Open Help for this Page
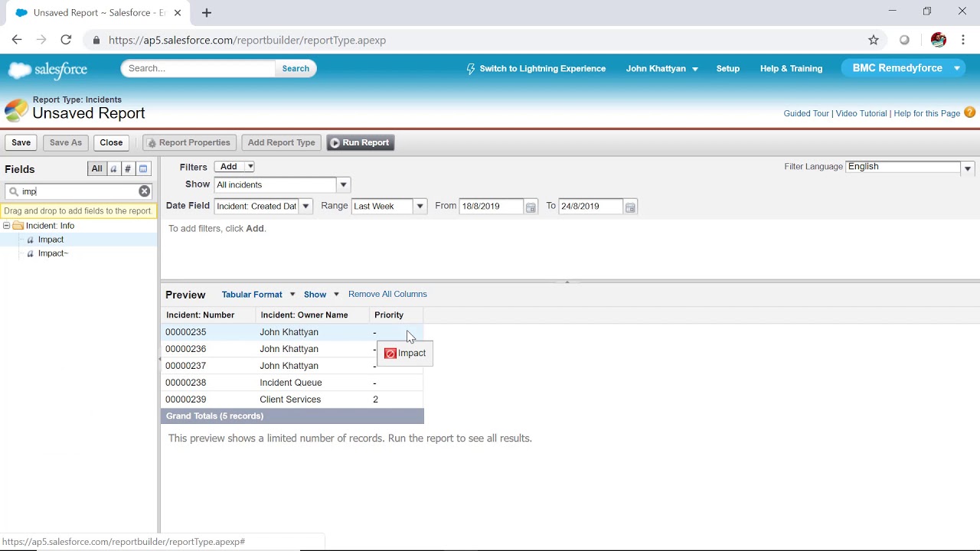980x551 pixels. coord(927,113)
